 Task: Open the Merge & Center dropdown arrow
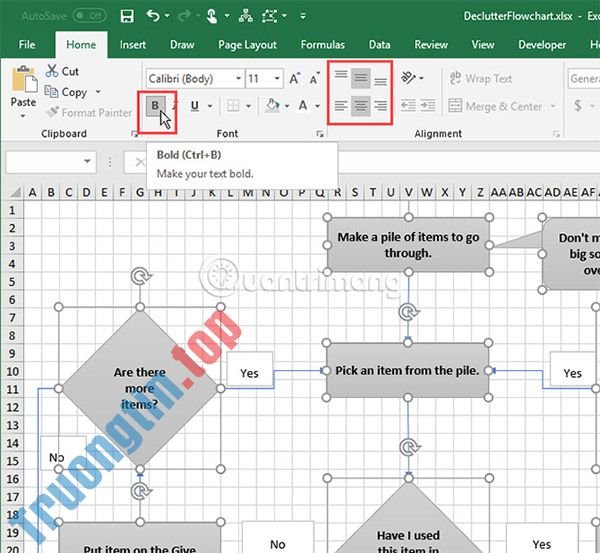(553, 106)
